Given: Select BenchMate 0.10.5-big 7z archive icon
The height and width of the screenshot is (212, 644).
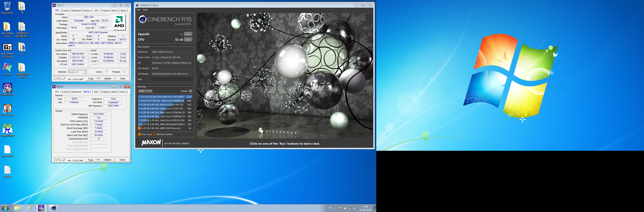Looking at the screenshot, I should 7,50.
